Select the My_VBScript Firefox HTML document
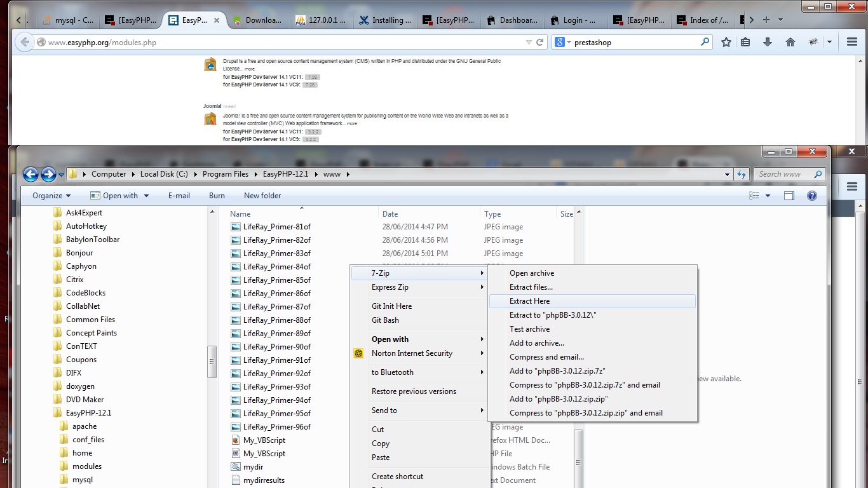868x488 pixels. click(x=264, y=440)
